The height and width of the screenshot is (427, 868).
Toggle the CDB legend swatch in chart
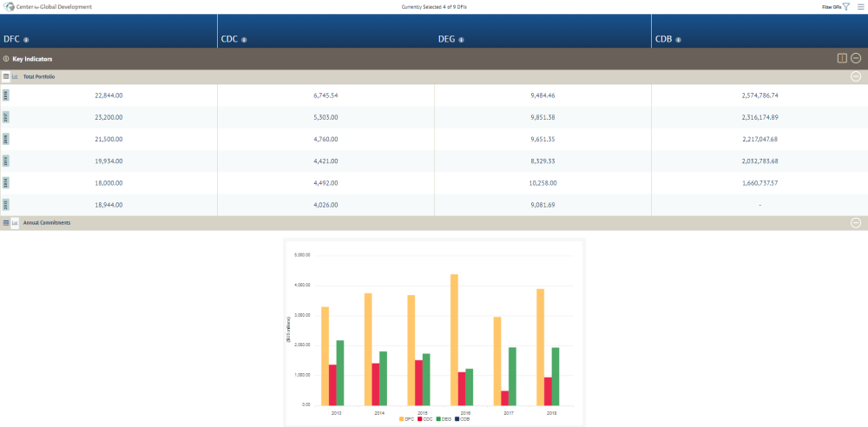[457, 419]
